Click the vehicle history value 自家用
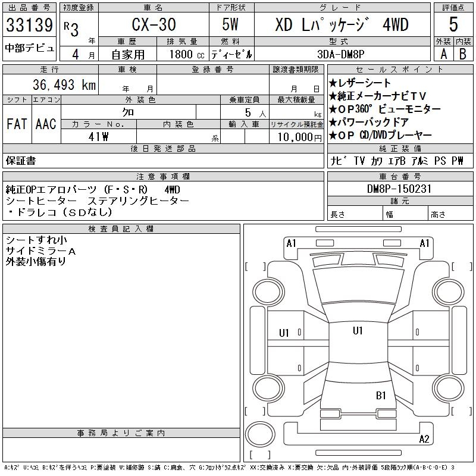The width and height of the screenshot is (476, 476). [127, 55]
